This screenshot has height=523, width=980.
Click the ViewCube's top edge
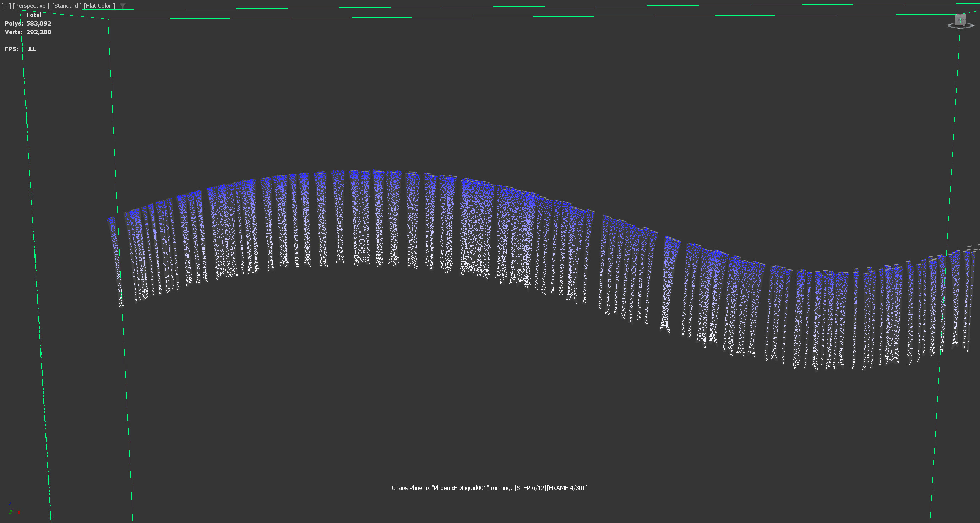[x=960, y=15]
